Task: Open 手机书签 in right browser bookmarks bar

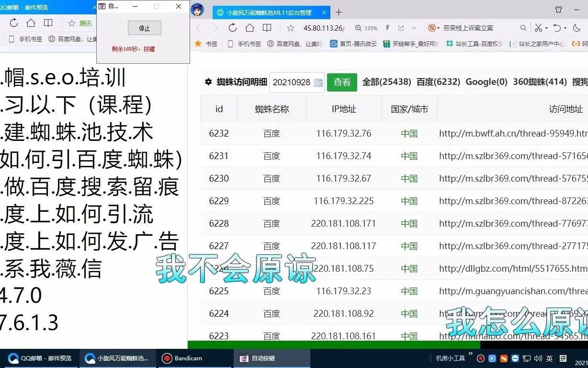Action: 244,44
